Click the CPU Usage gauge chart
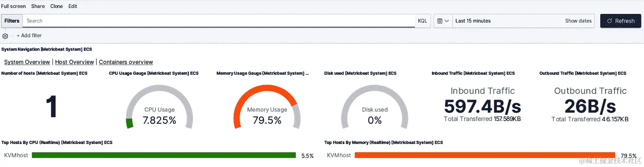Viewport: 644px width, 167px height. click(159, 107)
